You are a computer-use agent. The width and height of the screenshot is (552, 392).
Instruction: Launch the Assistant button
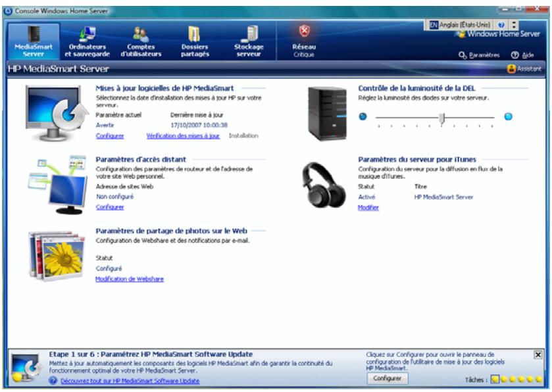click(524, 68)
